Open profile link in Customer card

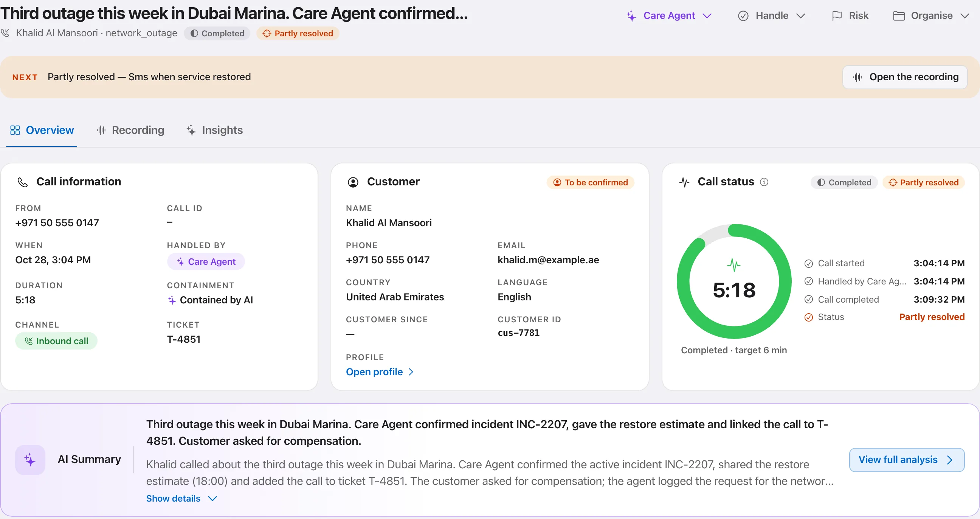(379, 372)
